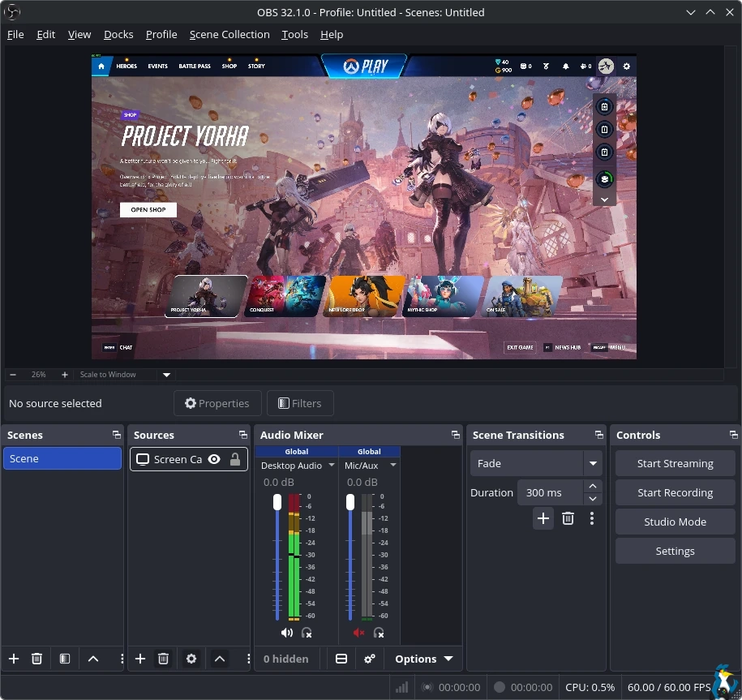Hide the Screen Capture source via eye
Screen dimensions: 742x700
(214, 459)
